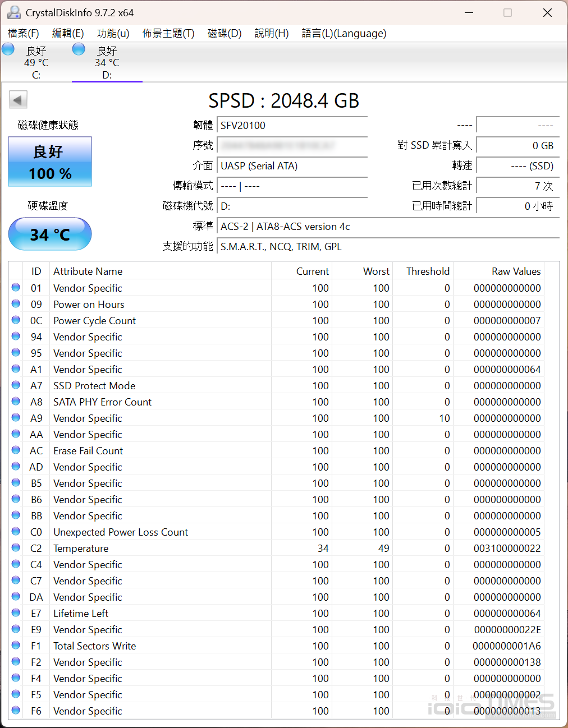
Task: Click the status dot beside Power Cycle Count
Action: coord(15,320)
